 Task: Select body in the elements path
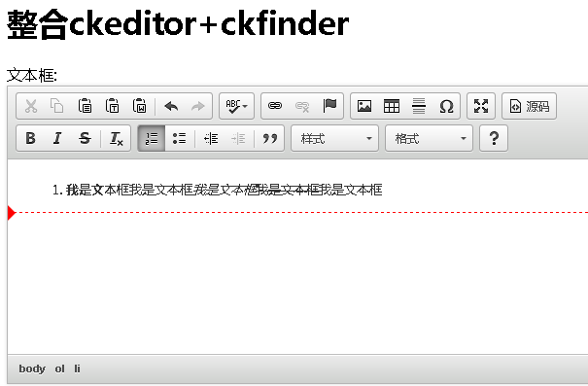(x=32, y=368)
